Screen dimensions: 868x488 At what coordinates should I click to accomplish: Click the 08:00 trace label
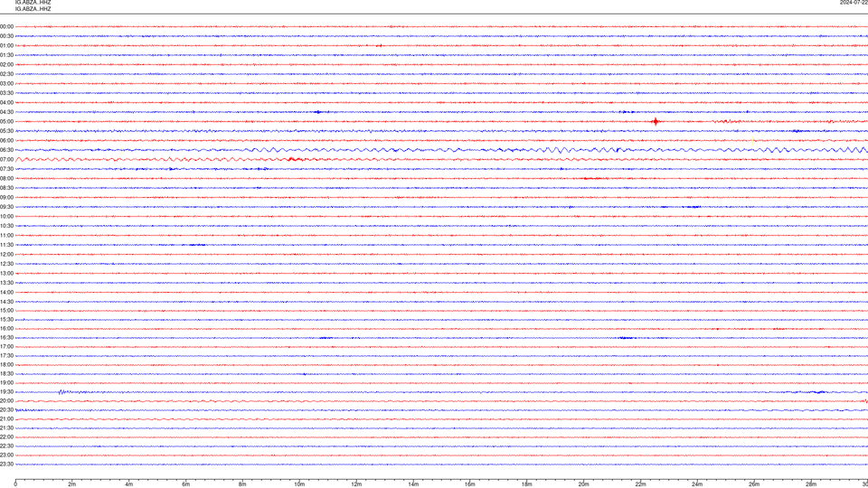tap(6, 179)
